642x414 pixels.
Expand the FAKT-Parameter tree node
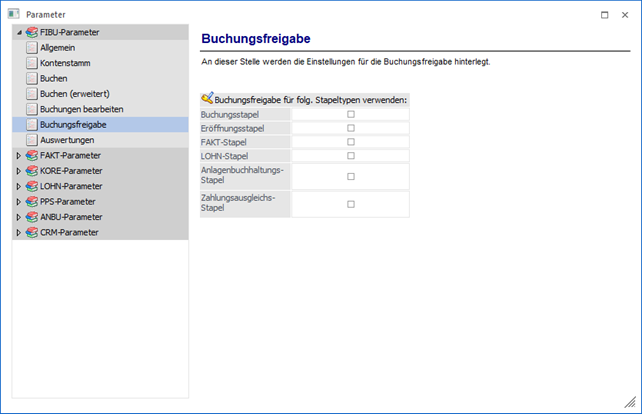pos(18,156)
